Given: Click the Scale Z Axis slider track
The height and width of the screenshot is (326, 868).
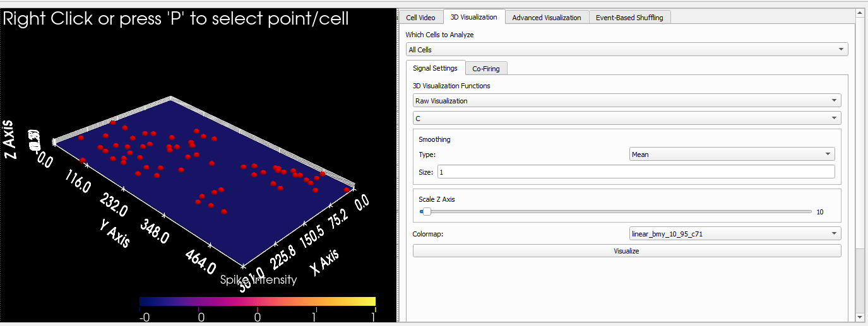Looking at the screenshot, I should [615, 212].
